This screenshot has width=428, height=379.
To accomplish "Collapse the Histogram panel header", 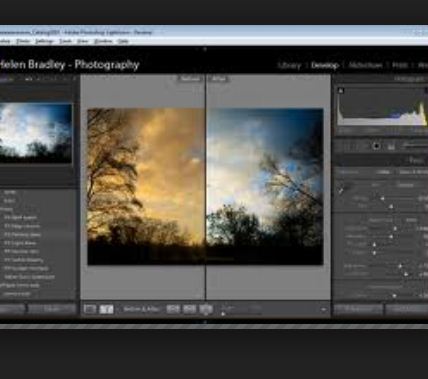I will coord(381,79).
